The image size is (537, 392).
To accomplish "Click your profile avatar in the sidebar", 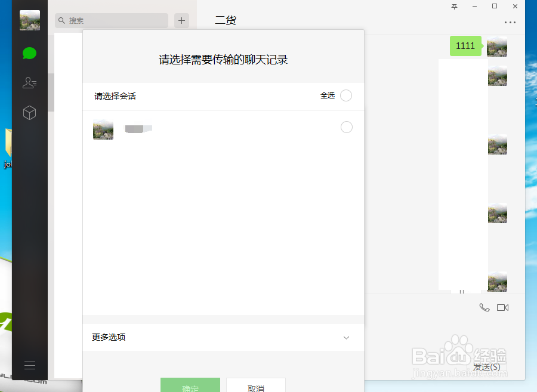I will click(x=29, y=20).
